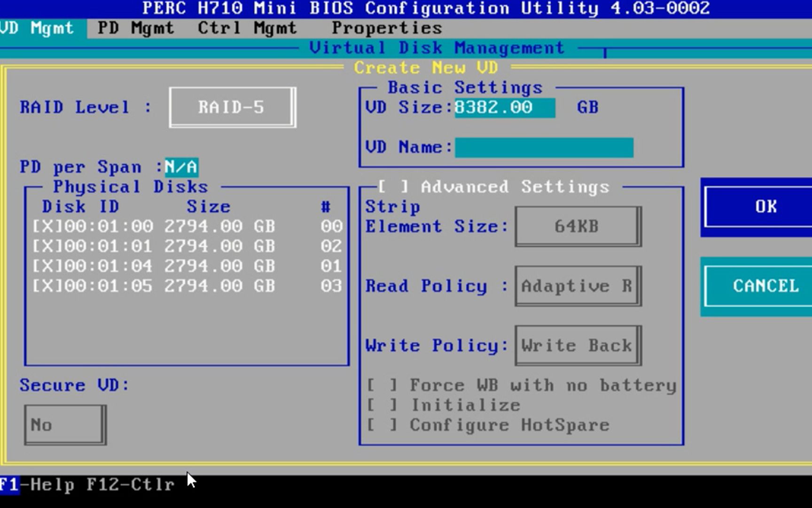Click the Create New VD dialog title

426,68
